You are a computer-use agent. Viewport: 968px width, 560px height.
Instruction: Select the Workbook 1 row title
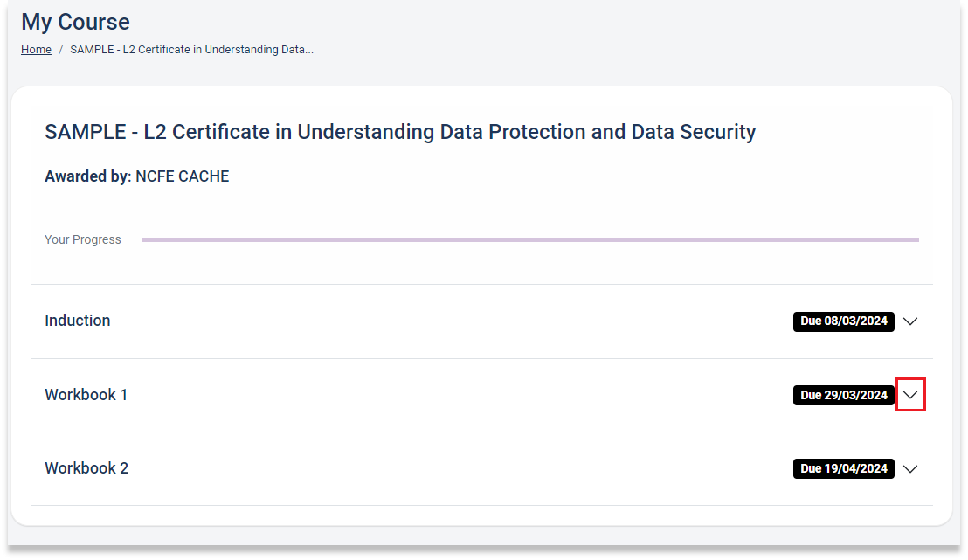[x=86, y=395]
